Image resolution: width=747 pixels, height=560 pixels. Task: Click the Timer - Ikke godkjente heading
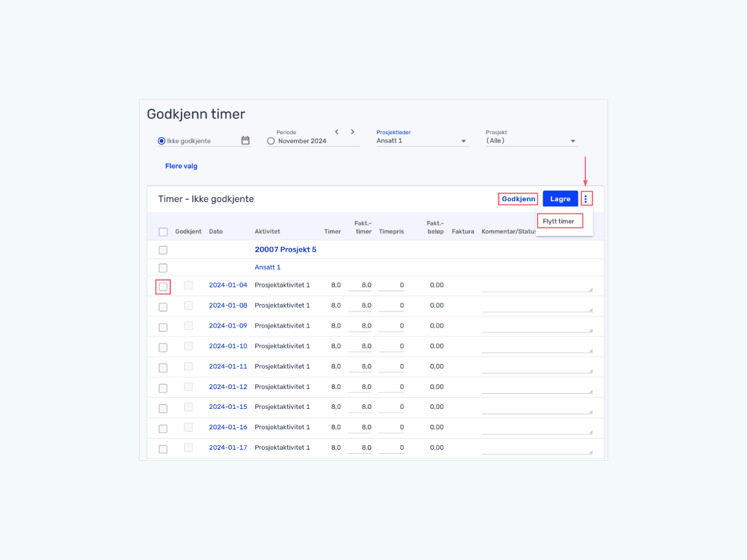coord(206,199)
